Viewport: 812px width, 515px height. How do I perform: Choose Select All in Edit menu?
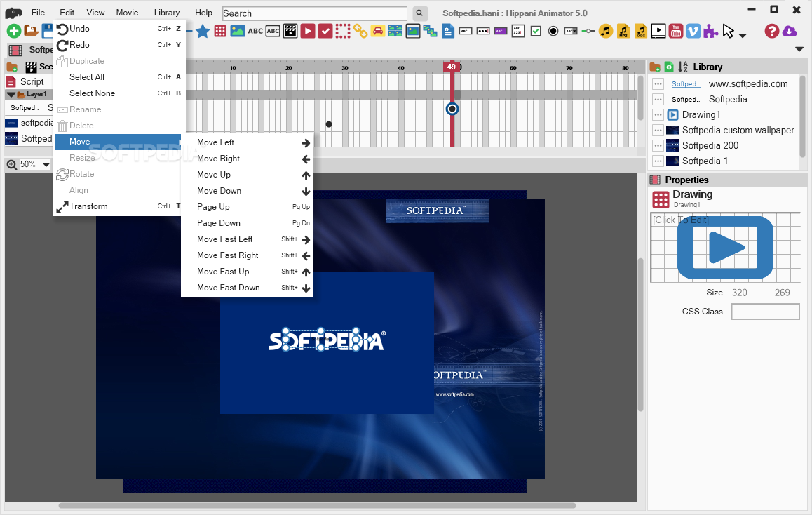pos(119,76)
